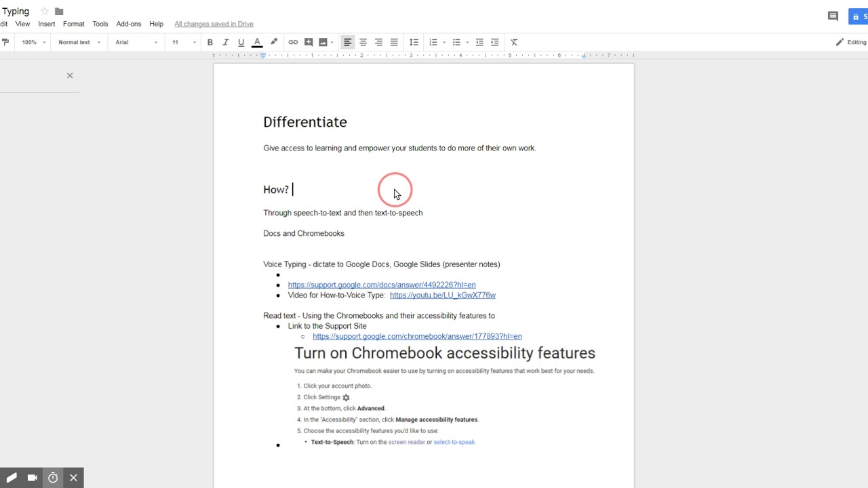The height and width of the screenshot is (488, 868).
Task: Click increase indent icon
Action: pos(495,42)
